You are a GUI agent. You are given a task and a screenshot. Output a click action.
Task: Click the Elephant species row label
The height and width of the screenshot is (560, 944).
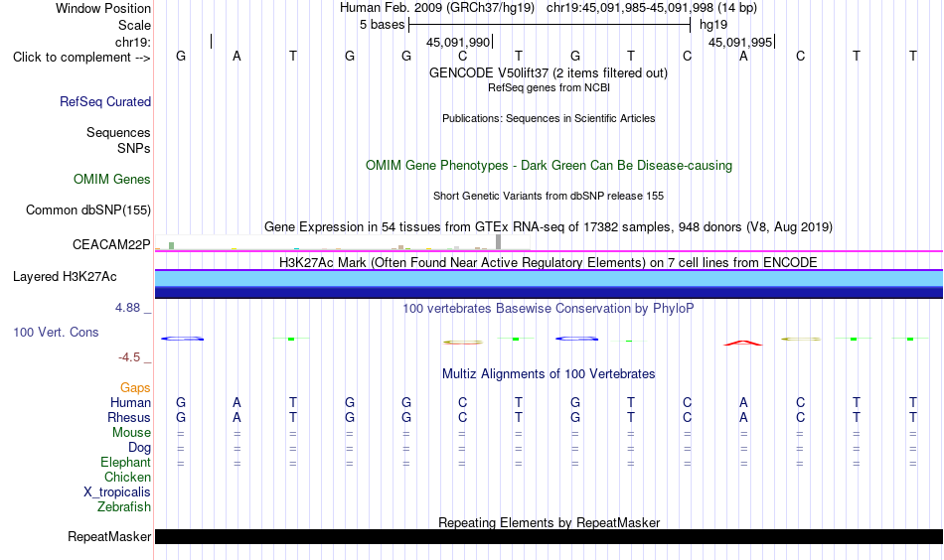126,462
